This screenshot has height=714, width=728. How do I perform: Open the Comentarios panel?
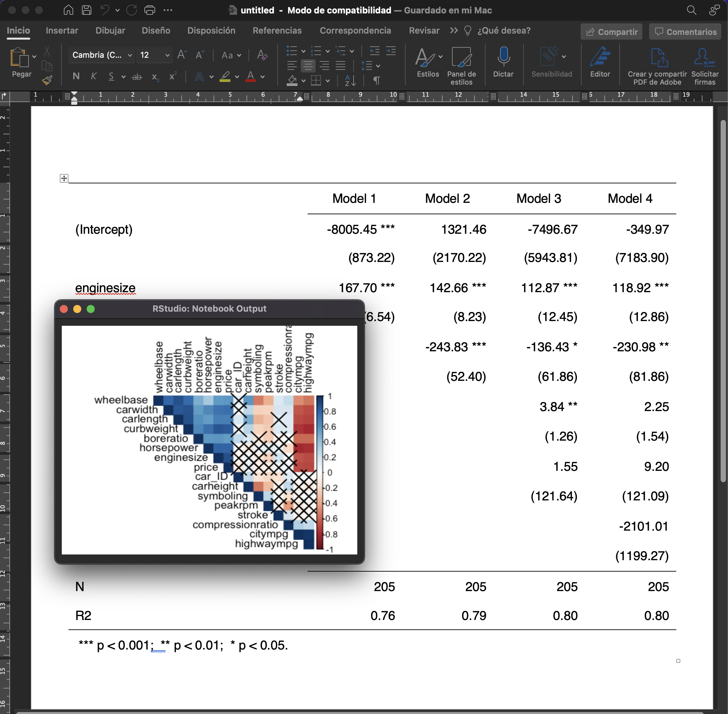pos(685,32)
